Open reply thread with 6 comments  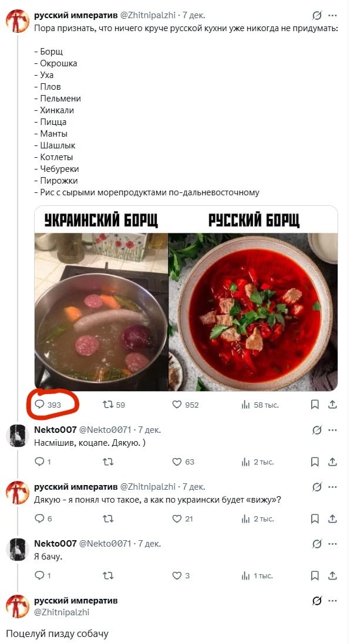(x=43, y=518)
